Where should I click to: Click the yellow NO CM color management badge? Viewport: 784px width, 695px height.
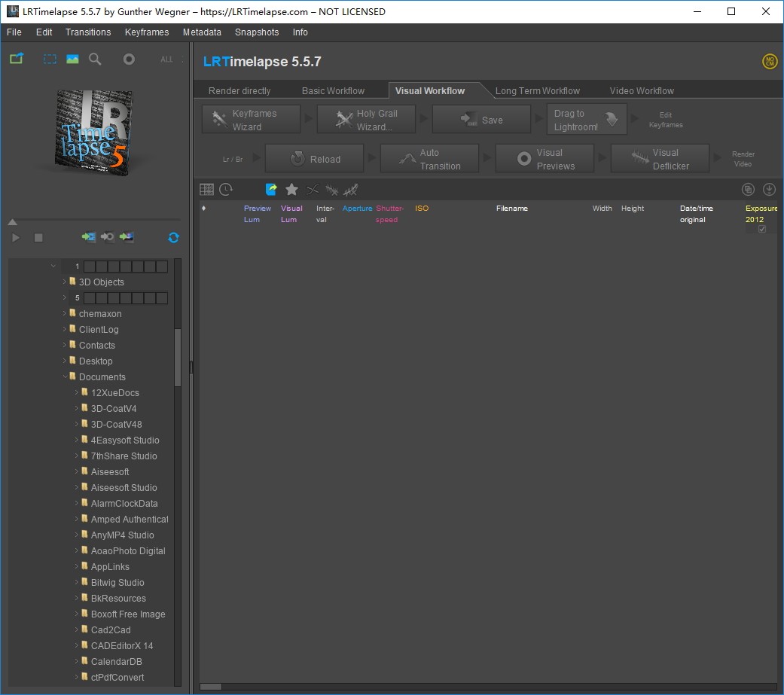point(770,62)
